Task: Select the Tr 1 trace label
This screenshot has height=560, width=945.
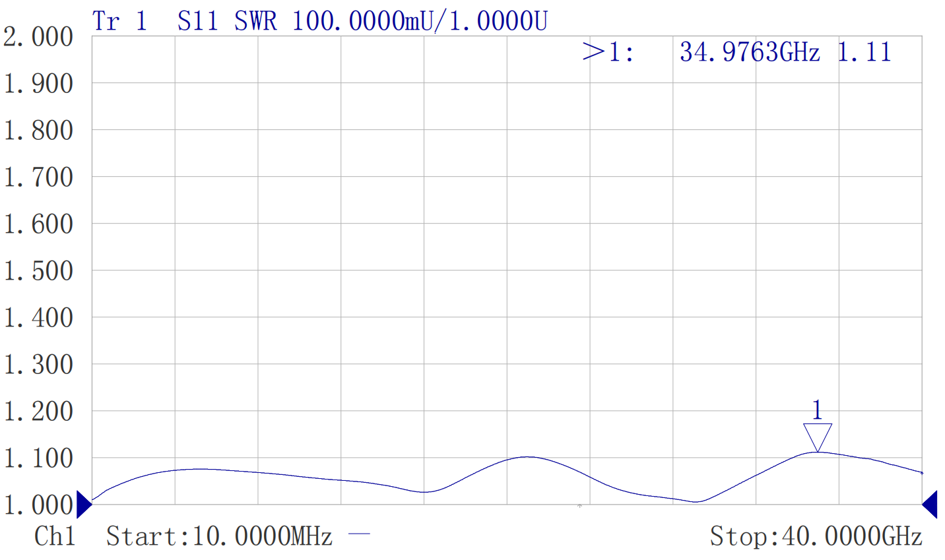Action: [x=119, y=22]
